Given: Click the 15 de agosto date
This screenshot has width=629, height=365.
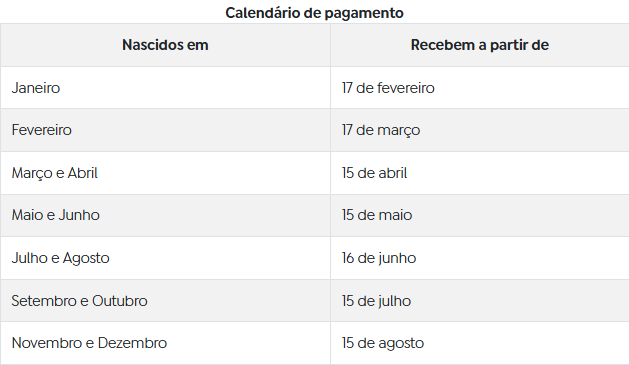Looking at the screenshot, I should point(383,343).
